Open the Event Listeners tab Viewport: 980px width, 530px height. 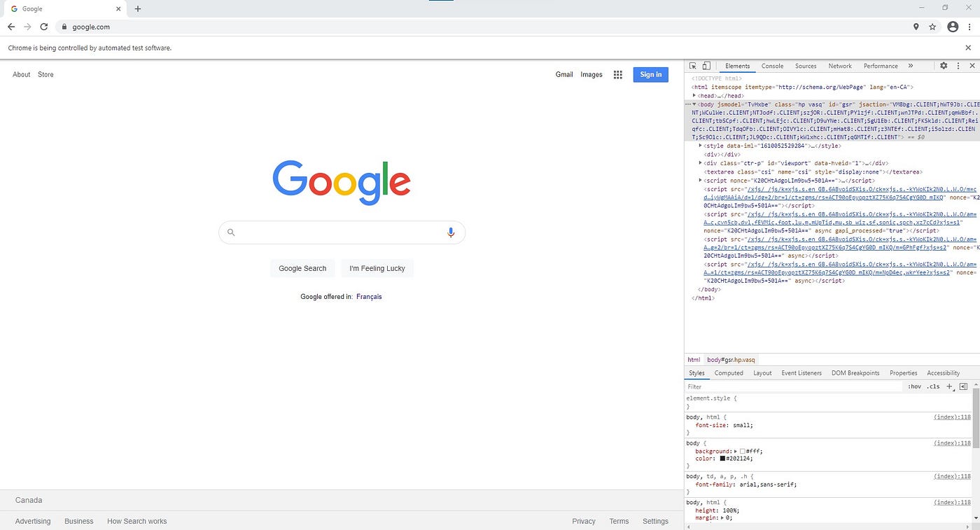coord(801,373)
